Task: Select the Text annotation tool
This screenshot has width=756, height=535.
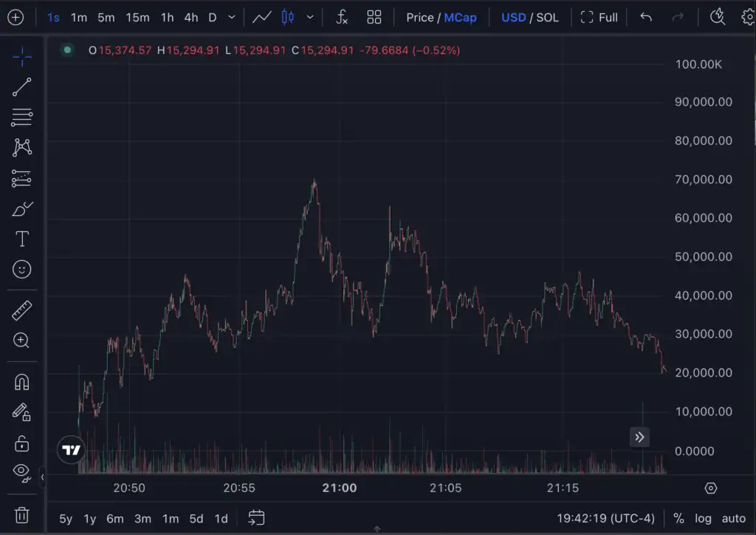Action: point(22,239)
